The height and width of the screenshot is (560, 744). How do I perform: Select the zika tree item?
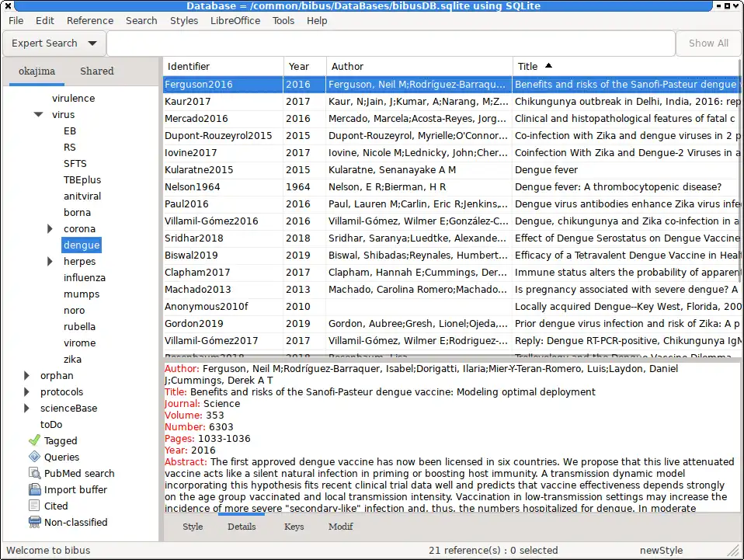coord(72,360)
